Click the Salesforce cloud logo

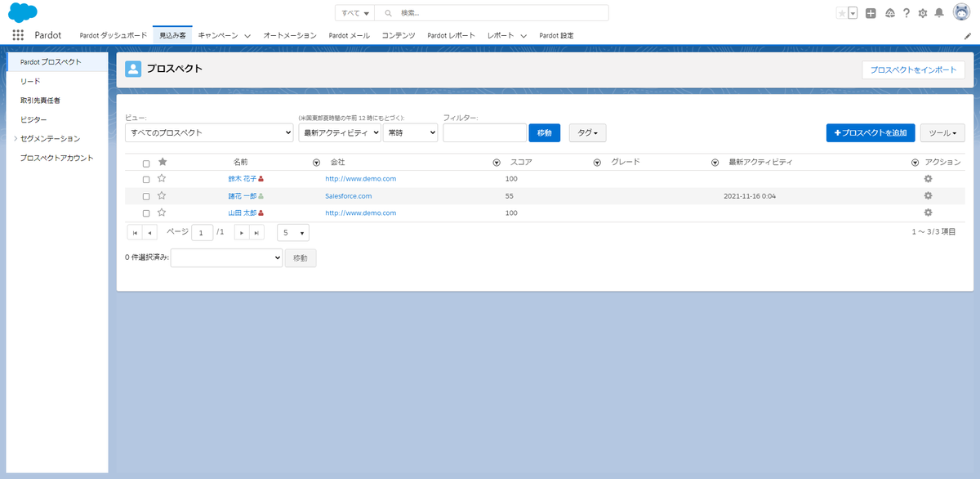coord(23,12)
